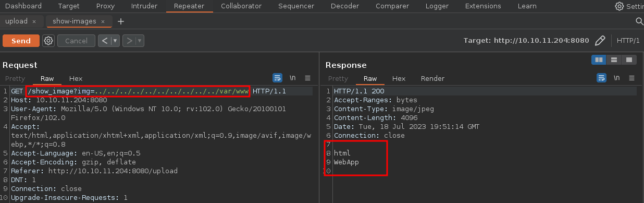Toggle the HTTP/1 protocol selector
The image size is (644, 203).
[x=628, y=41]
